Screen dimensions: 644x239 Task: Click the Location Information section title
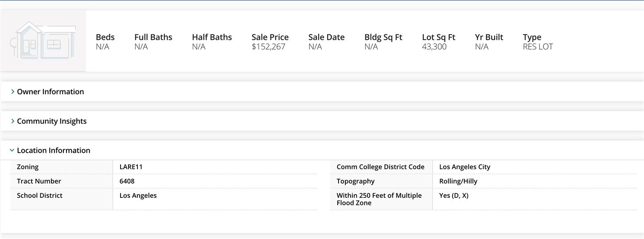click(x=53, y=150)
